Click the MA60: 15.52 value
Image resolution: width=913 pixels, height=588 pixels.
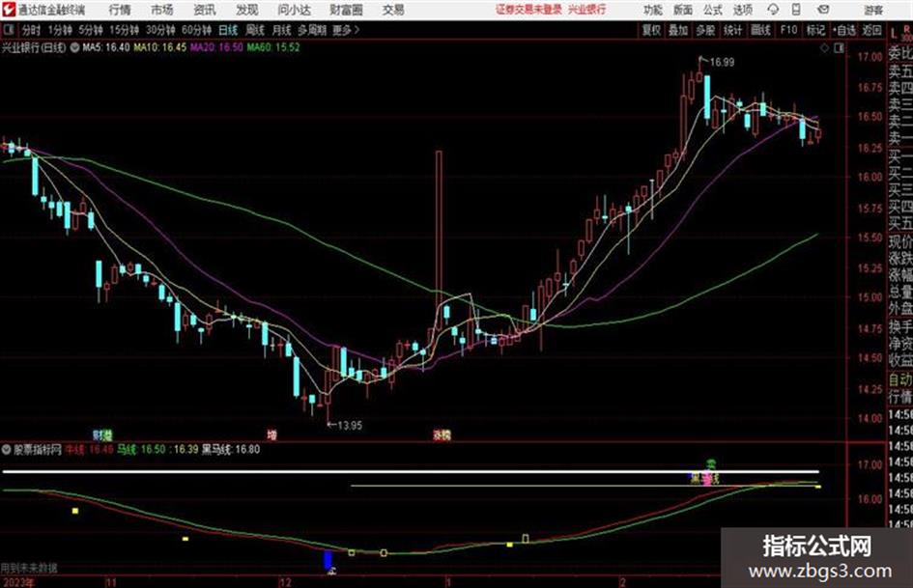point(273,47)
